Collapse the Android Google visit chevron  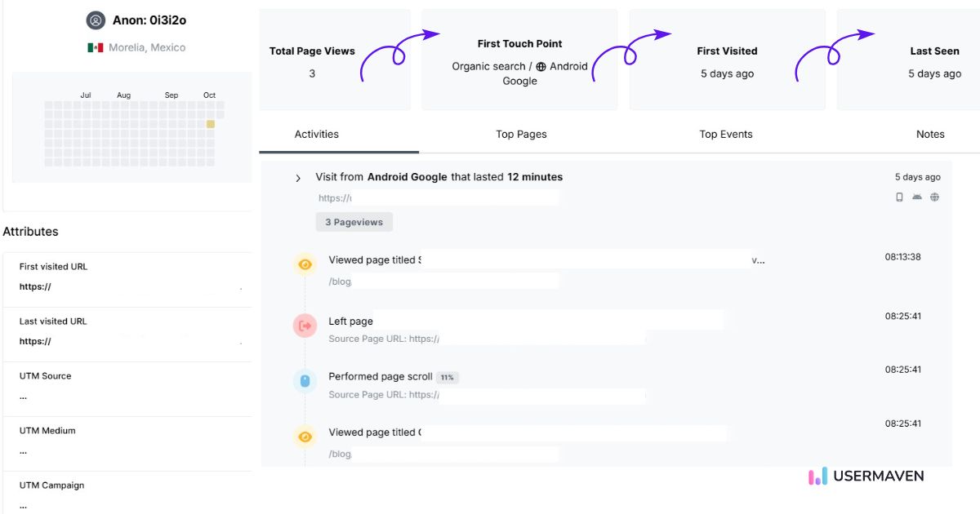pyautogui.click(x=298, y=178)
